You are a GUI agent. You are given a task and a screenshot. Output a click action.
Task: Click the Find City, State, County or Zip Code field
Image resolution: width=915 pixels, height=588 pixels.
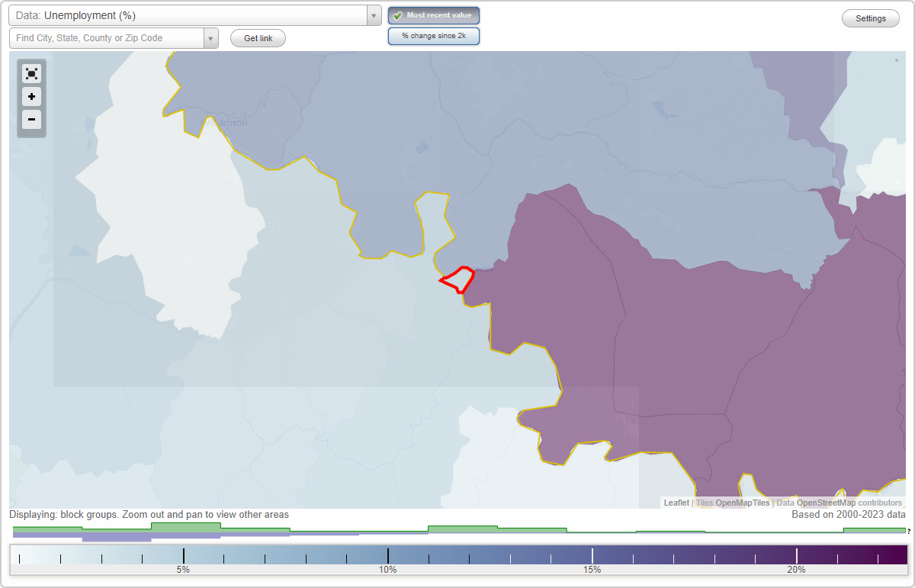coord(107,38)
